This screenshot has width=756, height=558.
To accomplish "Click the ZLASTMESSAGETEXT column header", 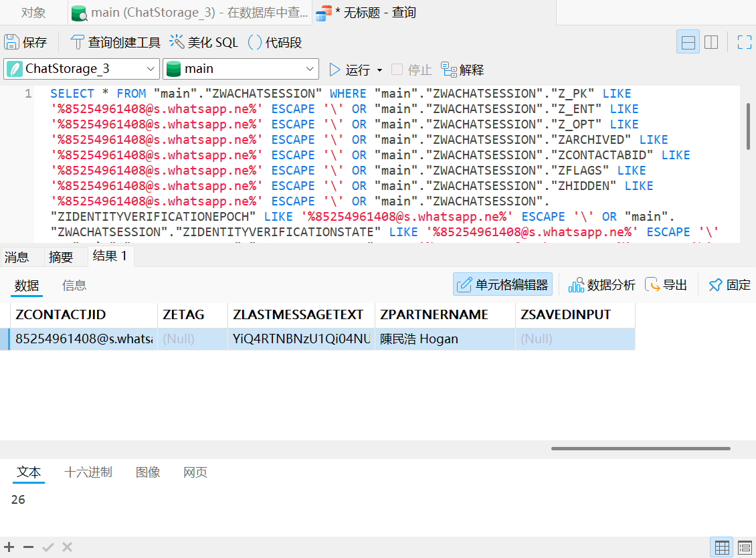I will (x=301, y=315).
